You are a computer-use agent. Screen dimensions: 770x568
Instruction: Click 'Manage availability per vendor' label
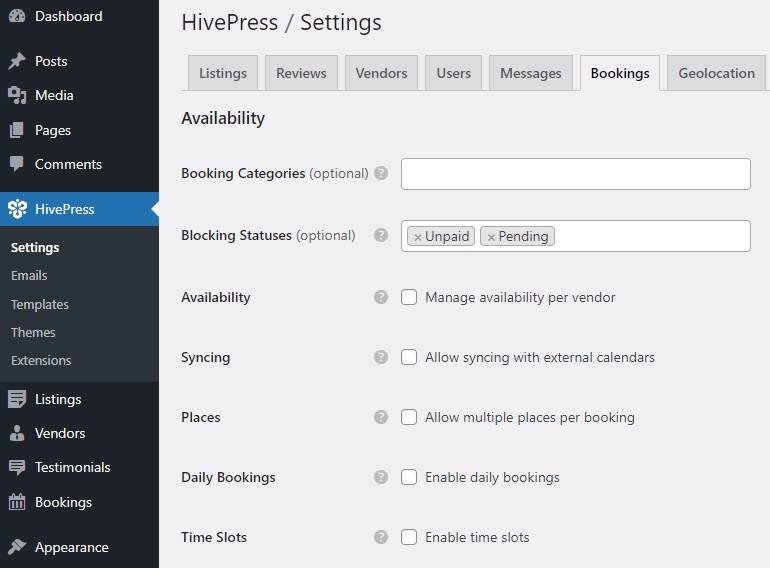pyautogui.click(x=520, y=298)
